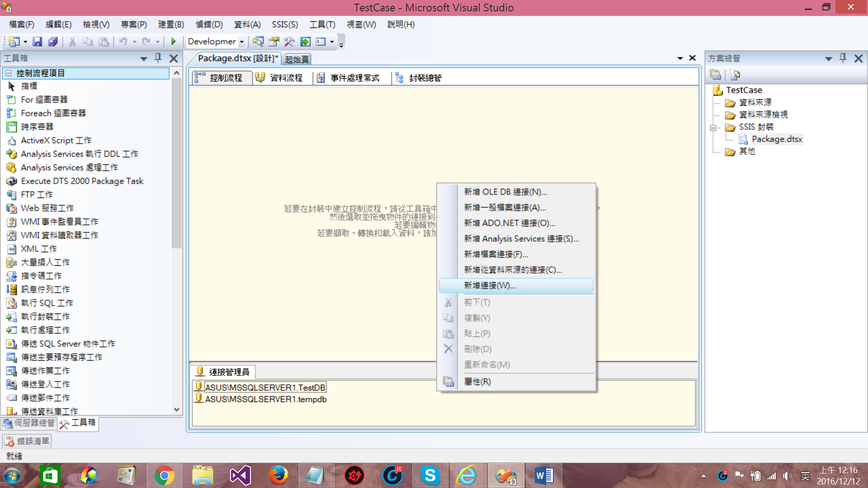Collapse the 控制流程項目 toolbox group
Image resolution: width=868 pixels, height=488 pixels.
[8, 73]
